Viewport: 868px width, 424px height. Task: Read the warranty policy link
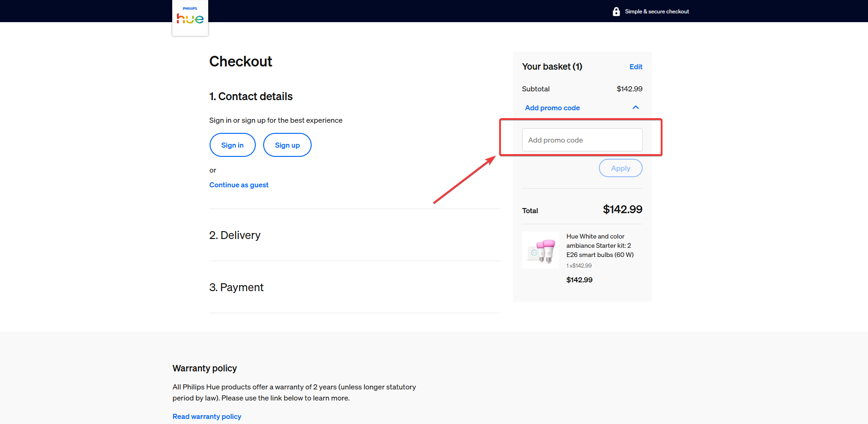tap(207, 417)
